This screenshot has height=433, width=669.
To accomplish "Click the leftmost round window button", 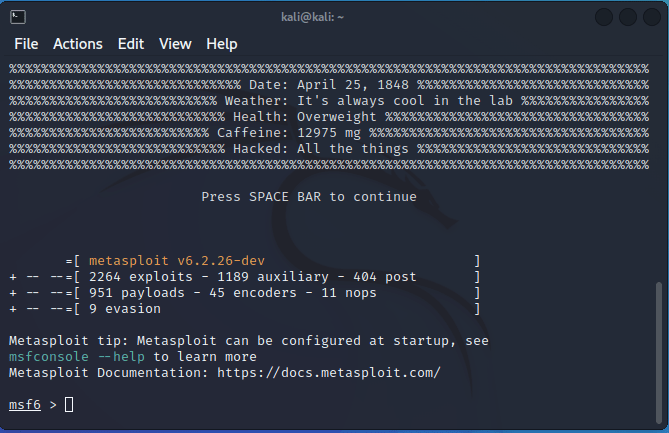I will tap(604, 17).
